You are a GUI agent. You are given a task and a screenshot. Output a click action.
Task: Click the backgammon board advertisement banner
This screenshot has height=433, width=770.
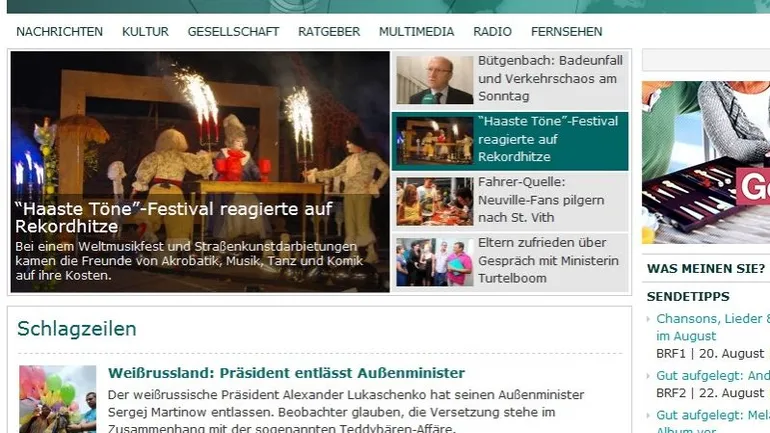point(706,162)
